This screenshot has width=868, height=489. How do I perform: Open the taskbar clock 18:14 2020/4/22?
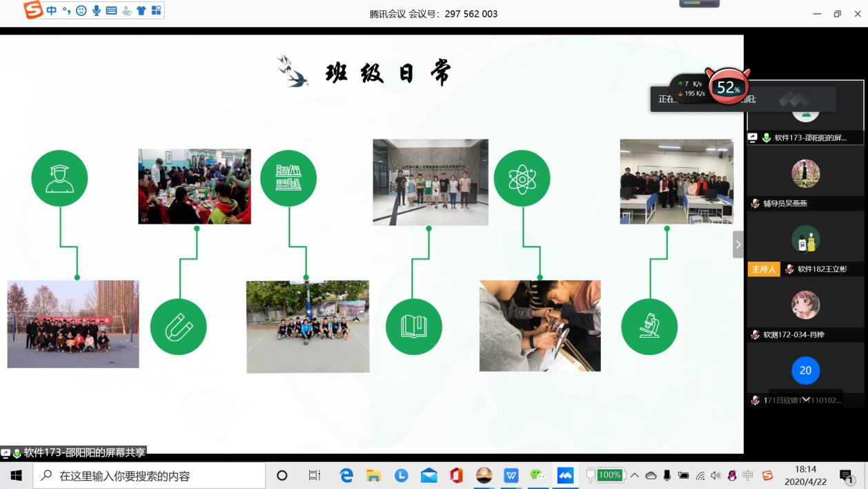click(x=806, y=476)
